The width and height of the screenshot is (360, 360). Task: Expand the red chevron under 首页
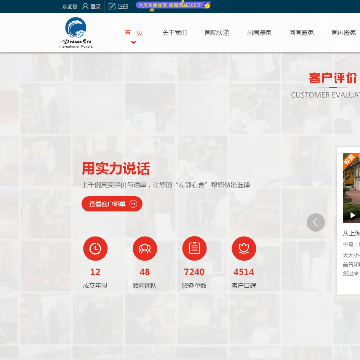tap(133, 42)
